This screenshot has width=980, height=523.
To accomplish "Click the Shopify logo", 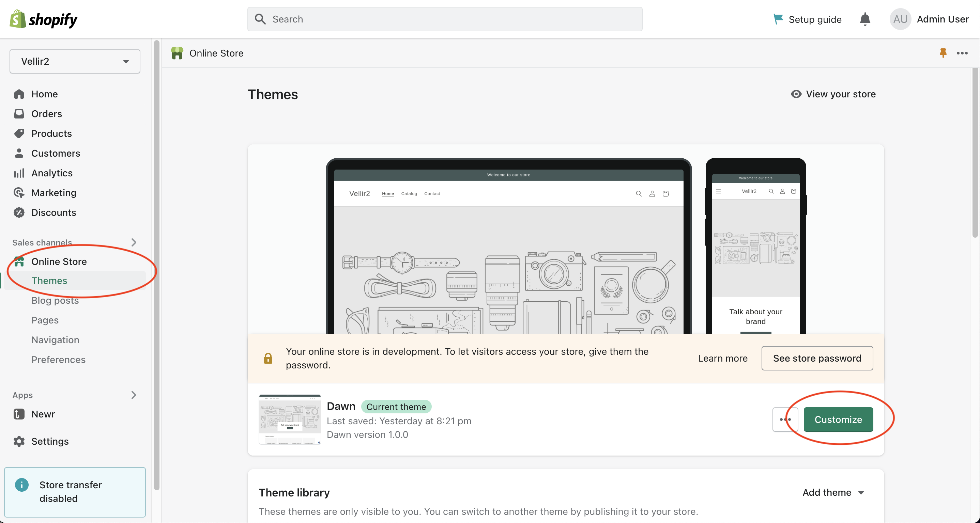I will tap(43, 19).
